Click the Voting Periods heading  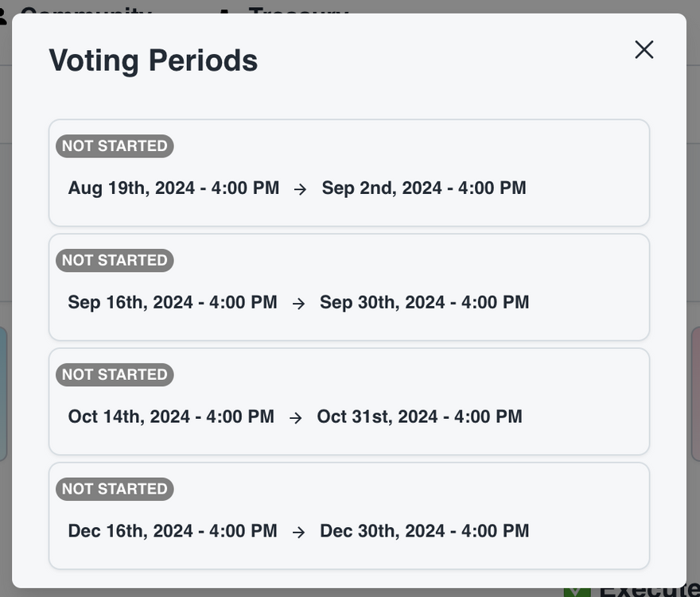point(154,60)
